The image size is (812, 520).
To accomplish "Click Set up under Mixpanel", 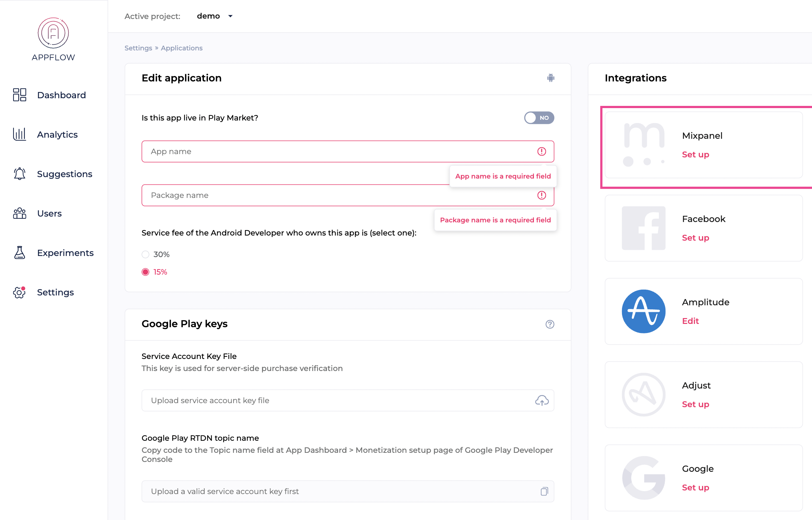I will (695, 154).
